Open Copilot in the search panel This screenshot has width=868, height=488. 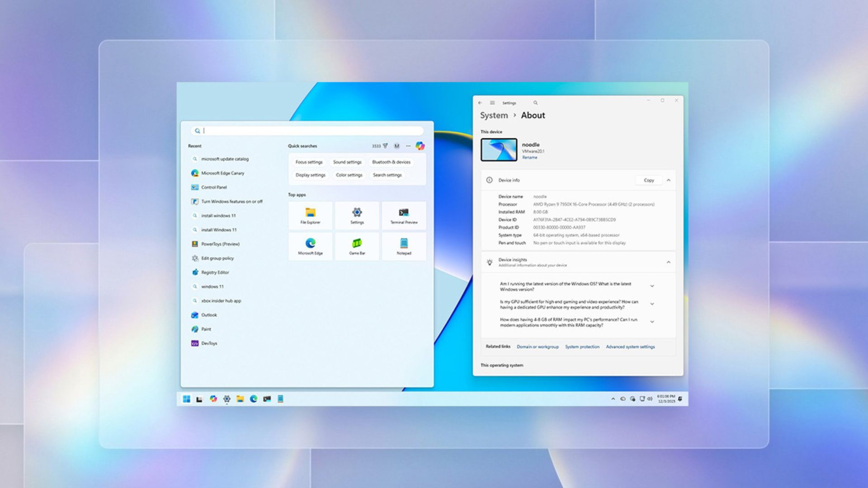421,145
